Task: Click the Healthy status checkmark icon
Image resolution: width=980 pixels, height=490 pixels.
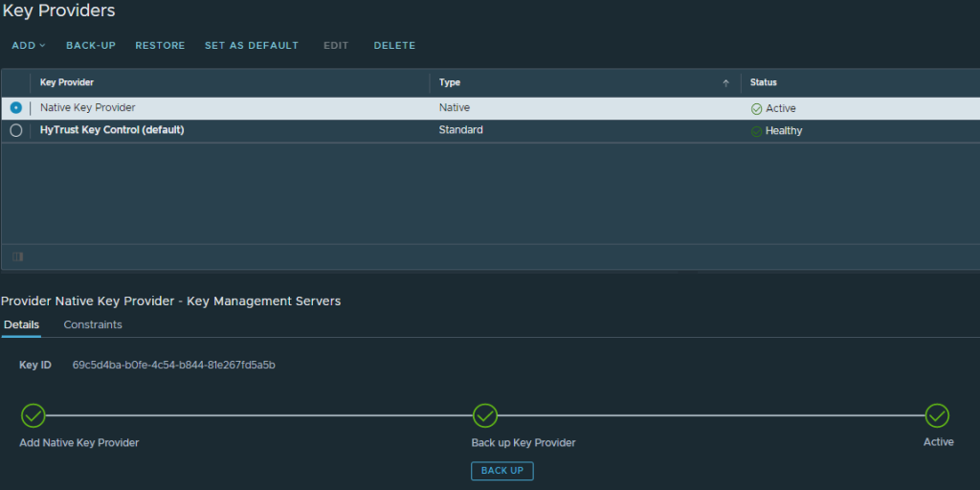Action: 757,131
